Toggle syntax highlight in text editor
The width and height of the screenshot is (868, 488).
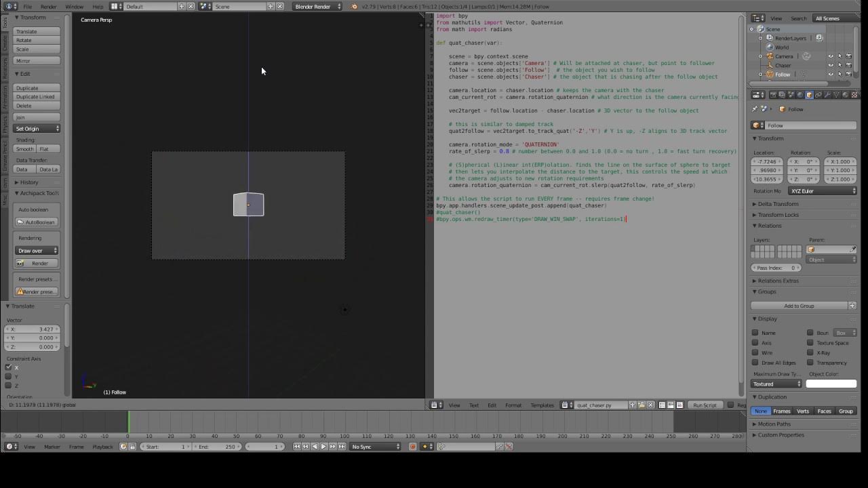pyautogui.click(x=679, y=405)
